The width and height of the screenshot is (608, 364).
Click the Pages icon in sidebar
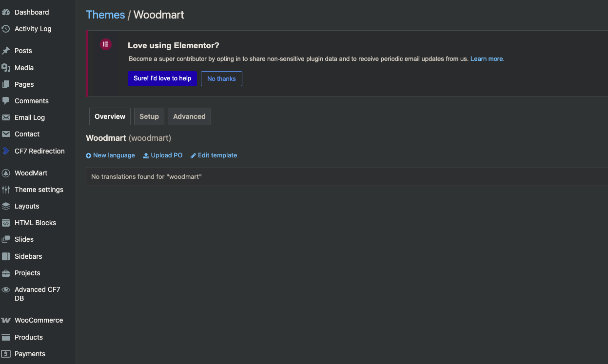coord(6,84)
